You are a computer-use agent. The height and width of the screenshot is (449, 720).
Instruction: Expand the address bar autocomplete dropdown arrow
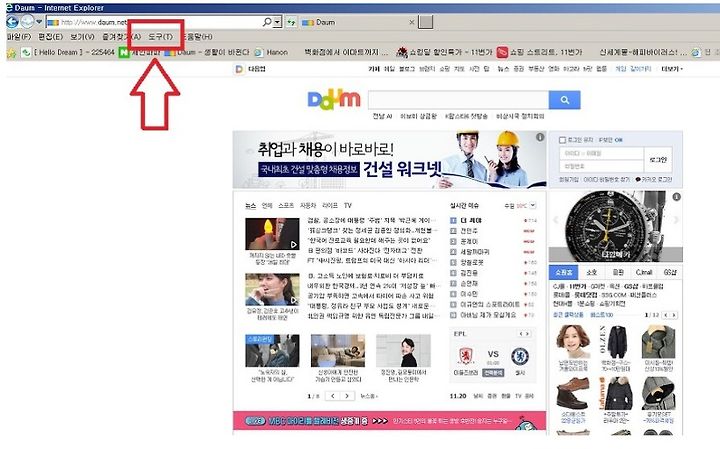(x=277, y=22)
